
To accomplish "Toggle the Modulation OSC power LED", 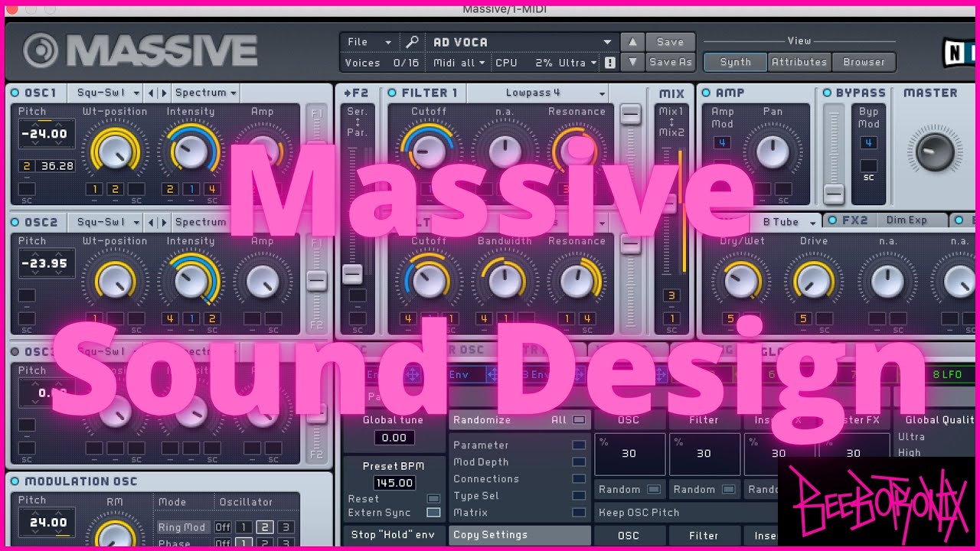I will (x=15, y=481).
